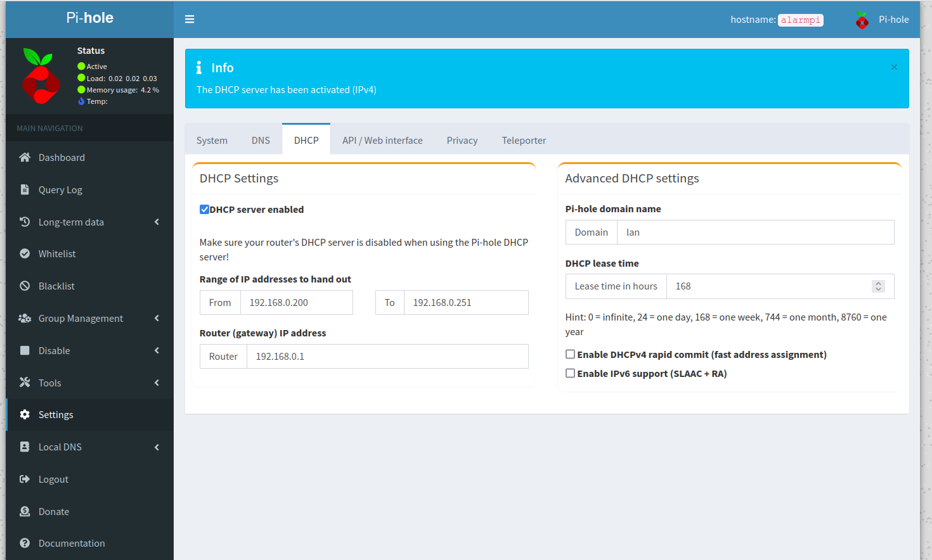Expand the Long-term data submenu chevron
The width and height of the screenshot is (932, 560).
(157, 222)
